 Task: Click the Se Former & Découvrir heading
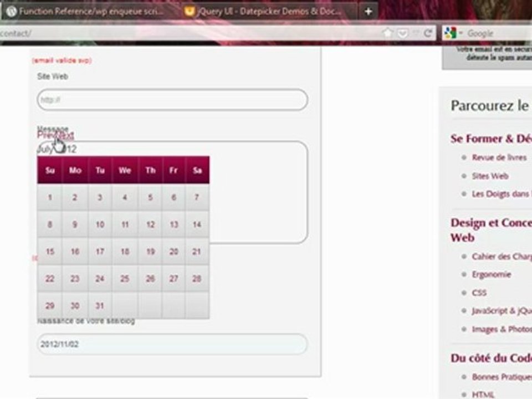pyautogui.click(x=491, y=139)
